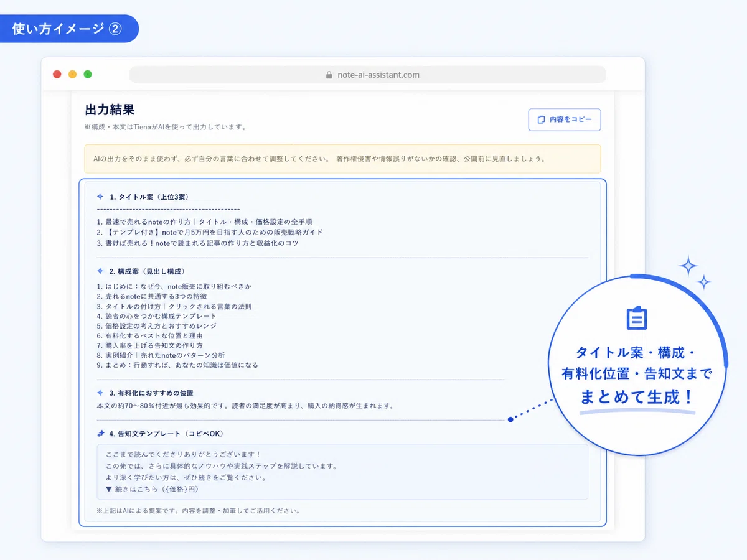The height and width of the screenshot is (560, 747).
Task: Select line 購入率を上げる告知文の作り方
Action: pyautogui.click(x=150, y=345)
